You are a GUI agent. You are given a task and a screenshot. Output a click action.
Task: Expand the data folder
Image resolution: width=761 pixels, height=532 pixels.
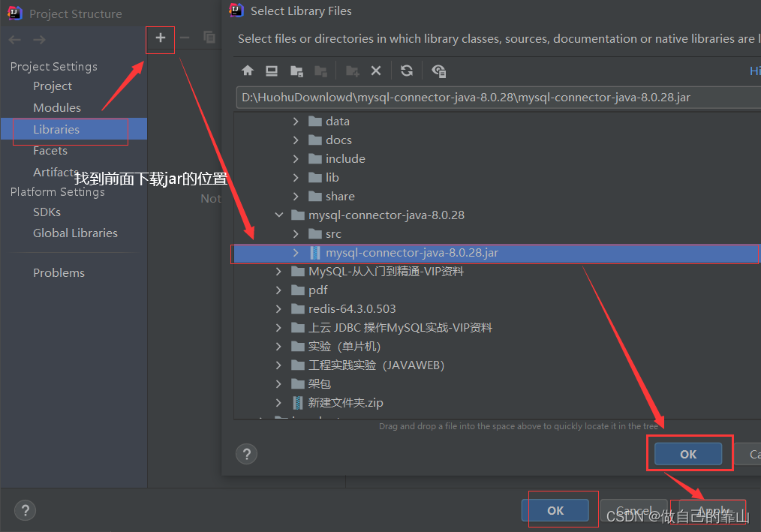296,122
